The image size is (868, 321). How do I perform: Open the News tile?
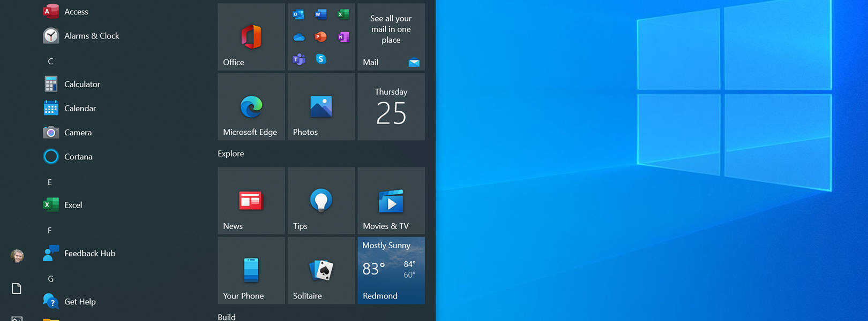pyautogui.click(x=251, y=201)
